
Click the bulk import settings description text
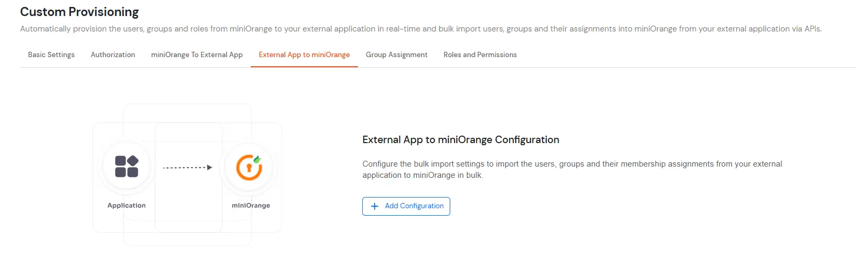(x=572, y=169)
